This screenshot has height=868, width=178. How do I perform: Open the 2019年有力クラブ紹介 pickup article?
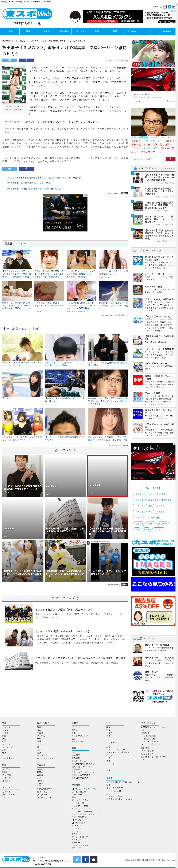(x=63, y=609)
